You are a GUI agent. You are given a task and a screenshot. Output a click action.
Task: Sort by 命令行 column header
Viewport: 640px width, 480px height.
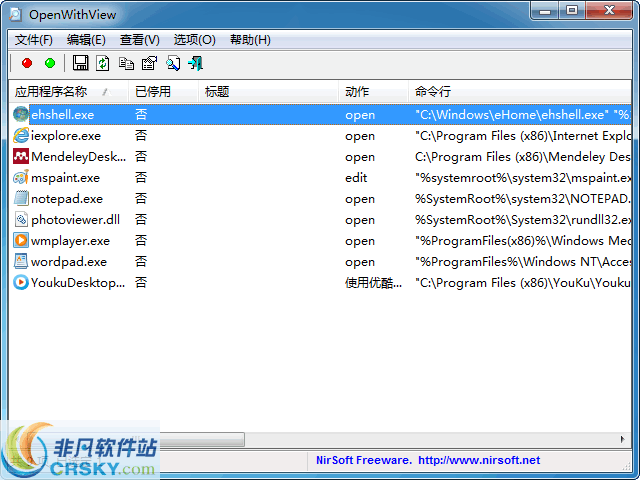coord(520,91)
